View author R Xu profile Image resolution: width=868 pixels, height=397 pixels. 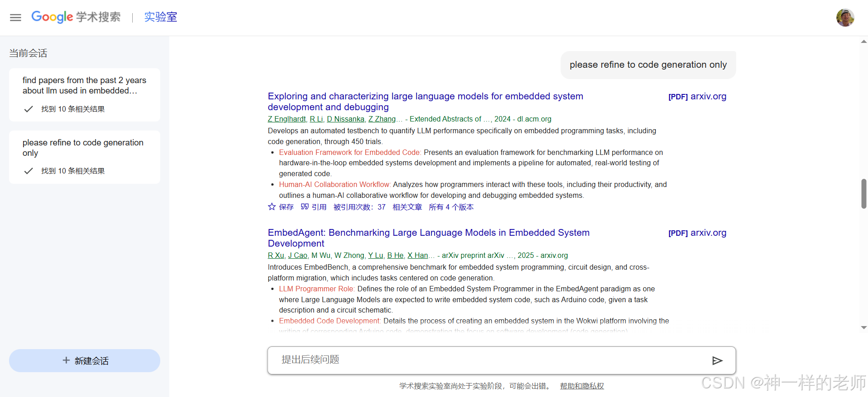(276, 255)
